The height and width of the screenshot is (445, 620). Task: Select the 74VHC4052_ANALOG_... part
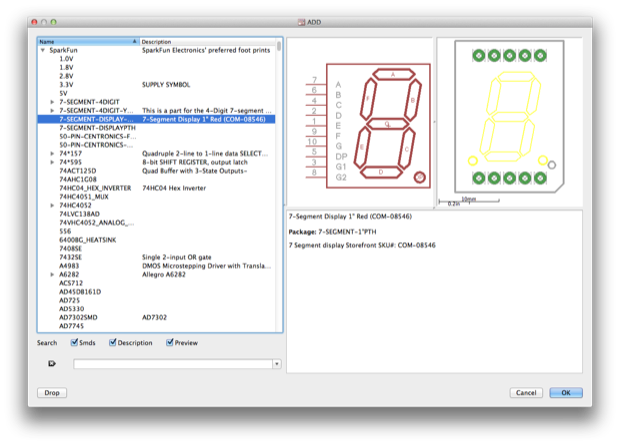(x=96, y=223)
